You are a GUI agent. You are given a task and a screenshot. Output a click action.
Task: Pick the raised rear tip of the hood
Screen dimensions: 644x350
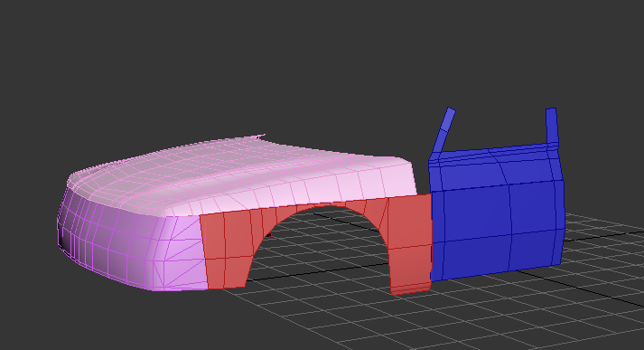(257, 137)
